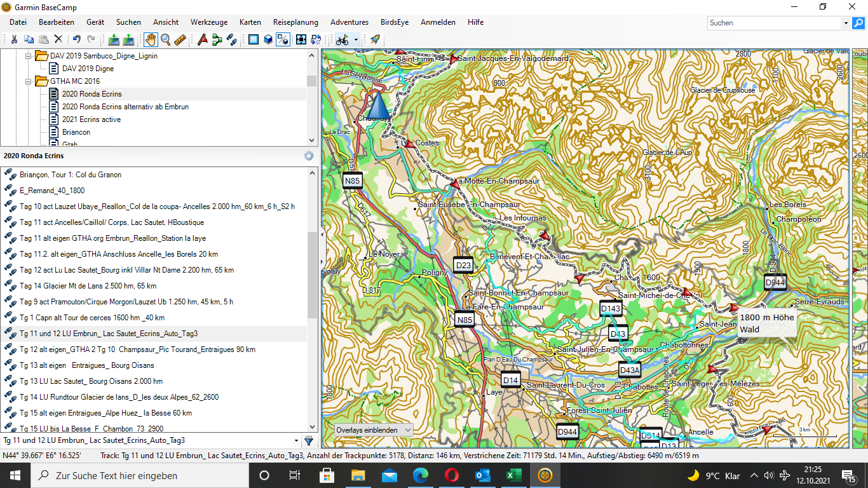Viewport: 868px width, 488px height.
Task: Select the hand pan tool
Action: [151, 39]
